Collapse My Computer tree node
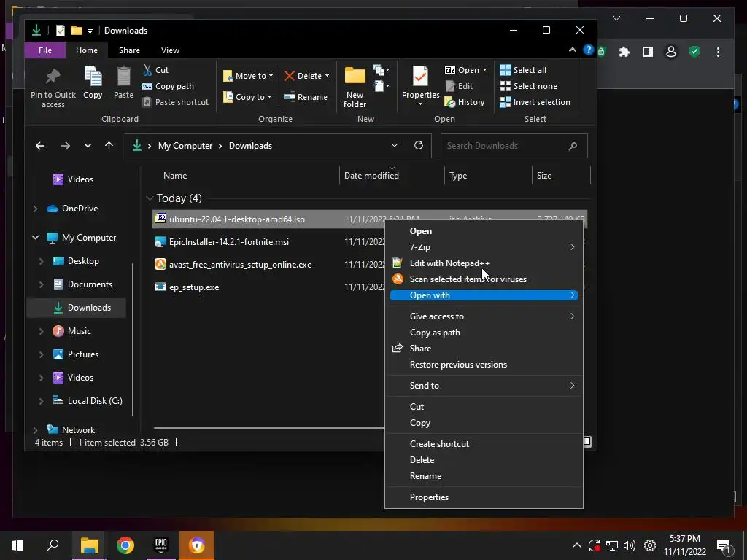Image resolution: width=747 pixels, height=560 pixels. pos(35,238)
